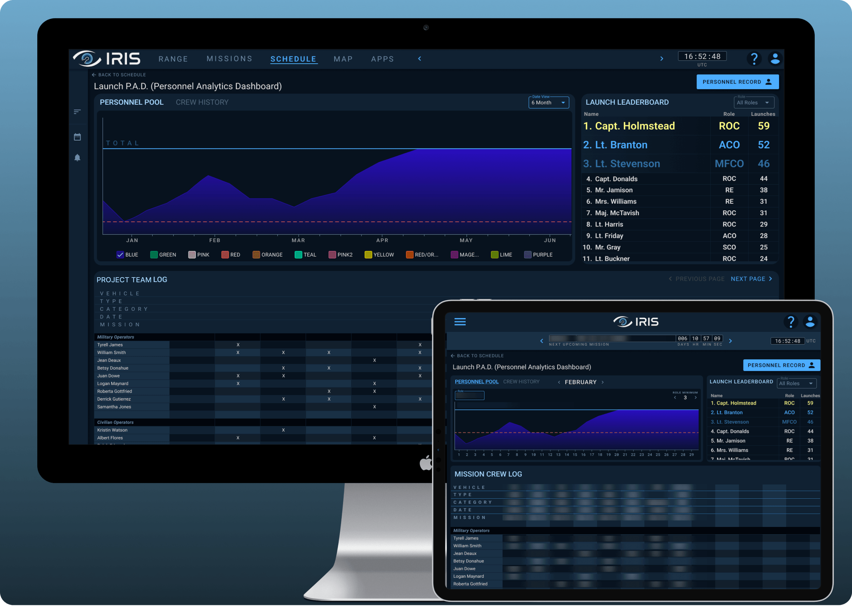852x616 pixels.
Task: Toggle the TEAL series checkbox
Action: [x=298, y=255]
